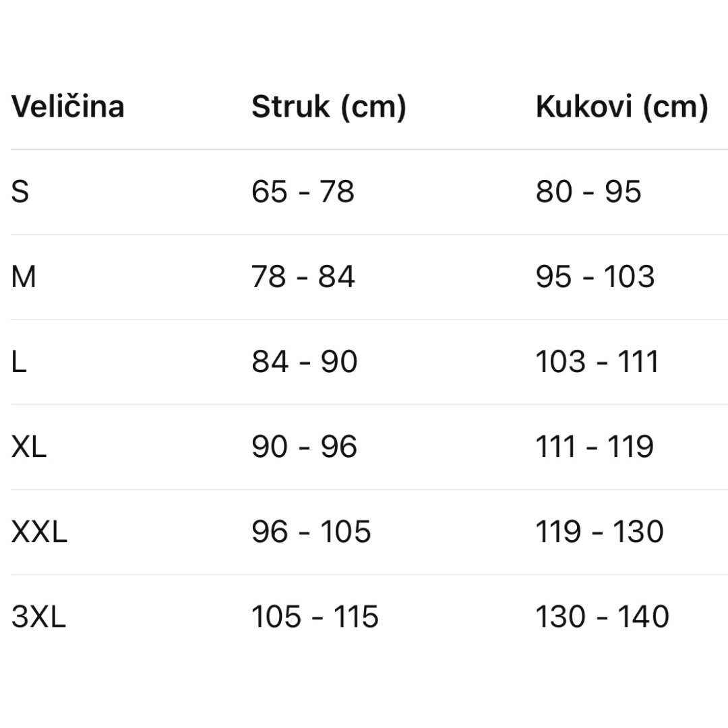The height and width of the screenshot is (728, 728).
Task: Click waist value 84 - 90
Action: [x=304, y=362]
